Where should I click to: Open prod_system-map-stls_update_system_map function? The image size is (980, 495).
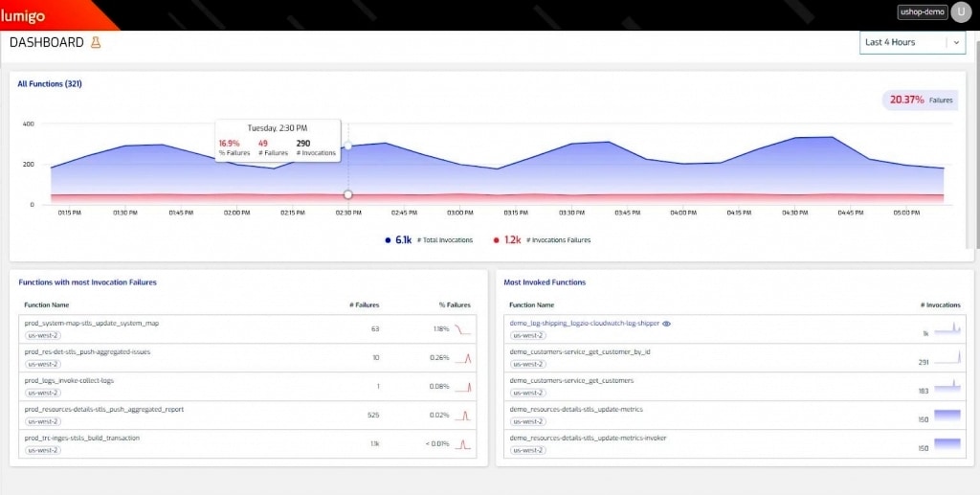click(91, 323)
